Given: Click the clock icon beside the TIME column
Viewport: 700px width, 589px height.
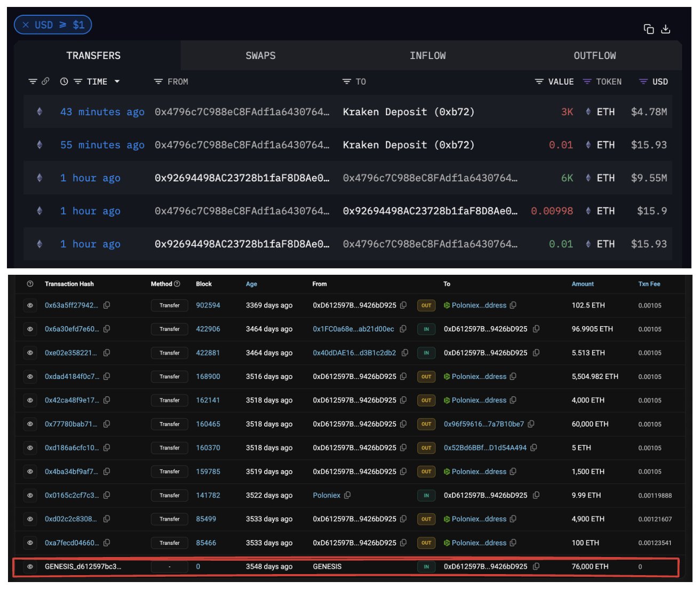Looking at the screenshot, I should (64, 82).
